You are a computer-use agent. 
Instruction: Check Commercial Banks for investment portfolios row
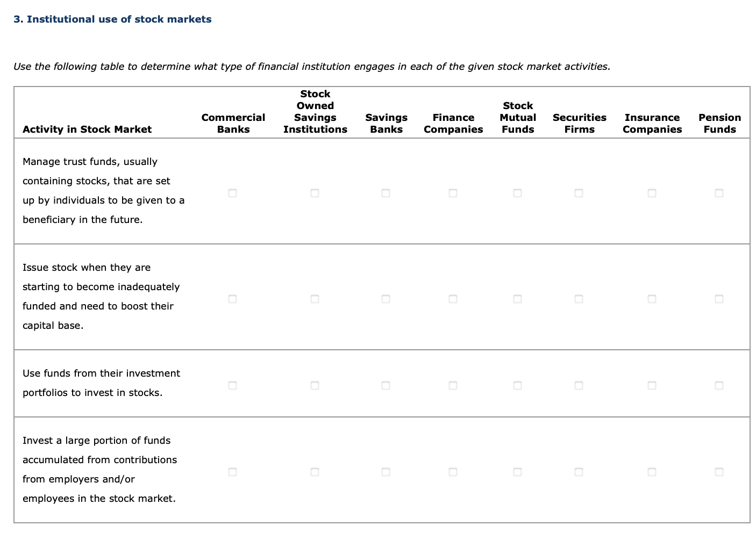pos(232,385)
